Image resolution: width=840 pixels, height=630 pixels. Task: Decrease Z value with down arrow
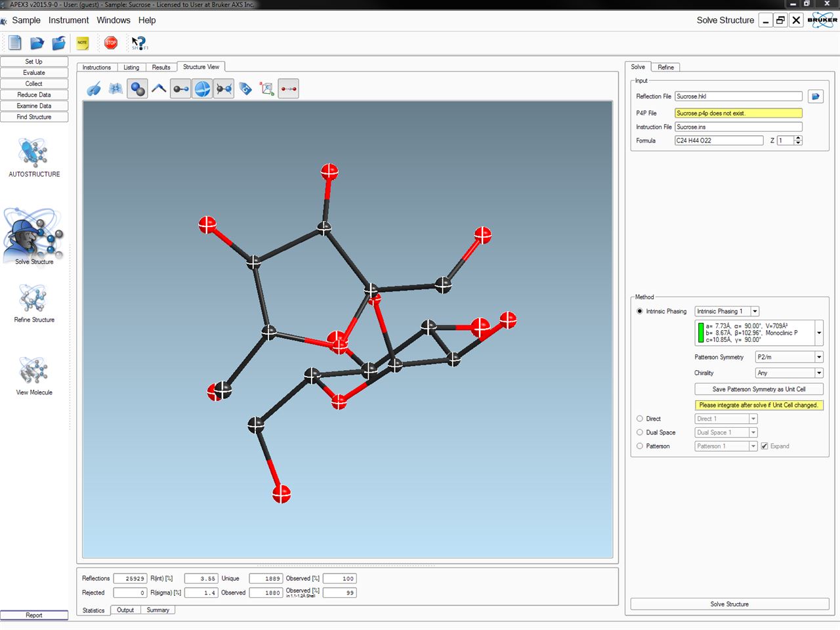tap(798, 143)
